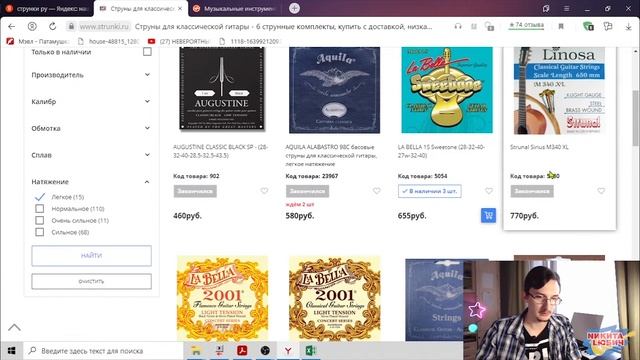The width and height of the screenshot is (640, 360).
Task: Check the Нормальное (110) tension filter
Action: point(40,209)
